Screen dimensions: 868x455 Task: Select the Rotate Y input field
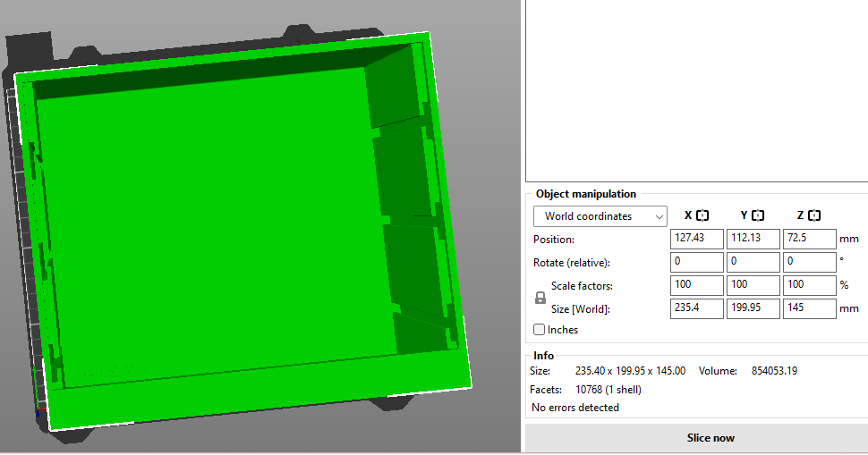click(753, 263)
